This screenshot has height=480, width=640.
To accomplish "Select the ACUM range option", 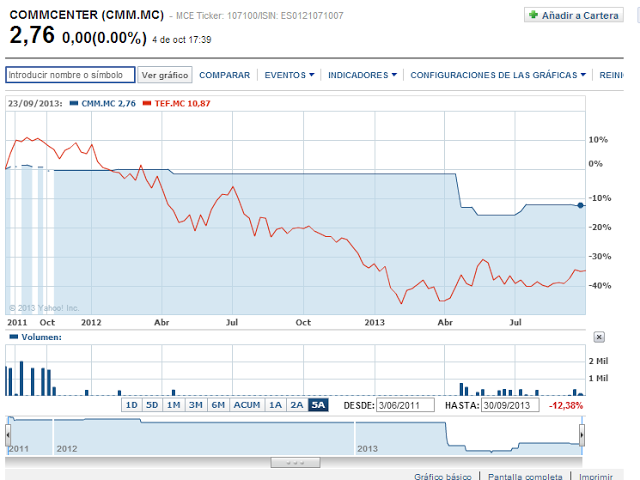I will (x=246, y=405).
